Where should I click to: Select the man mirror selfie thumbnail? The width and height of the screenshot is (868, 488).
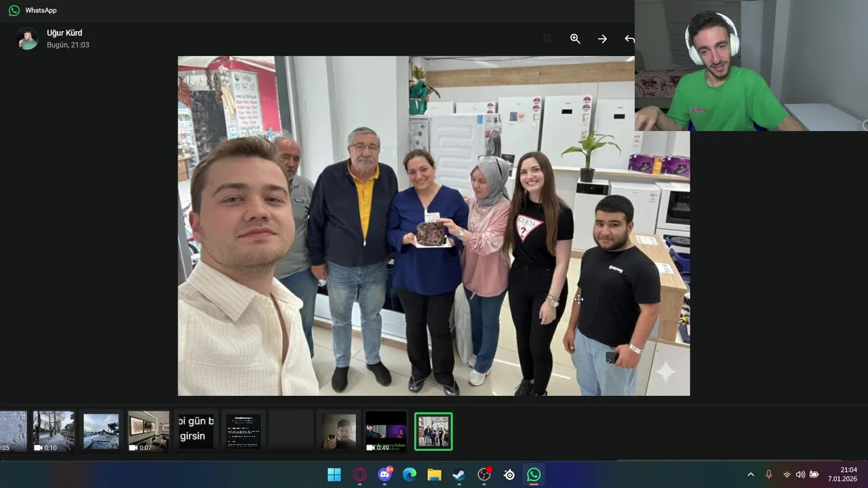click(338, 431)
